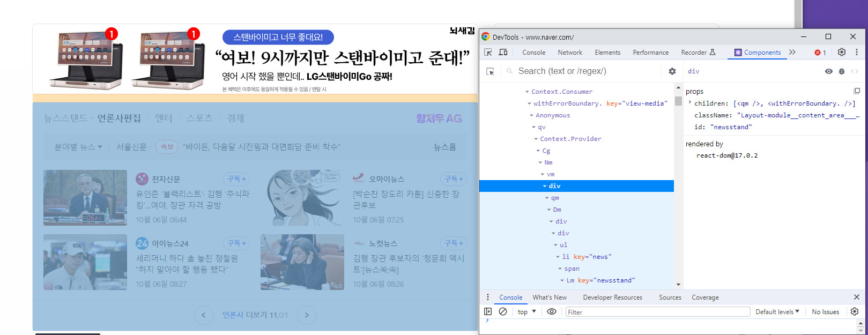Click the 구독+ button next to 전자신문
Screen dimensions: 868x335
236,179
